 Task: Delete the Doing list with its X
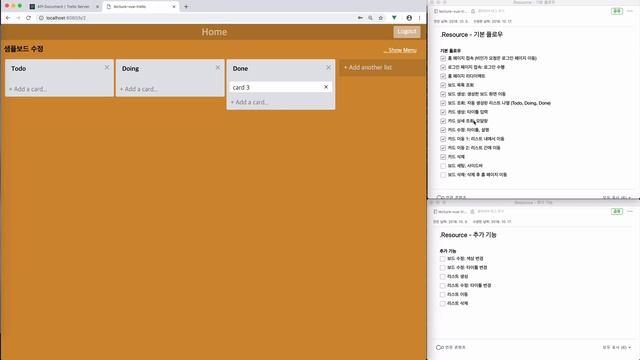[218, 67]
